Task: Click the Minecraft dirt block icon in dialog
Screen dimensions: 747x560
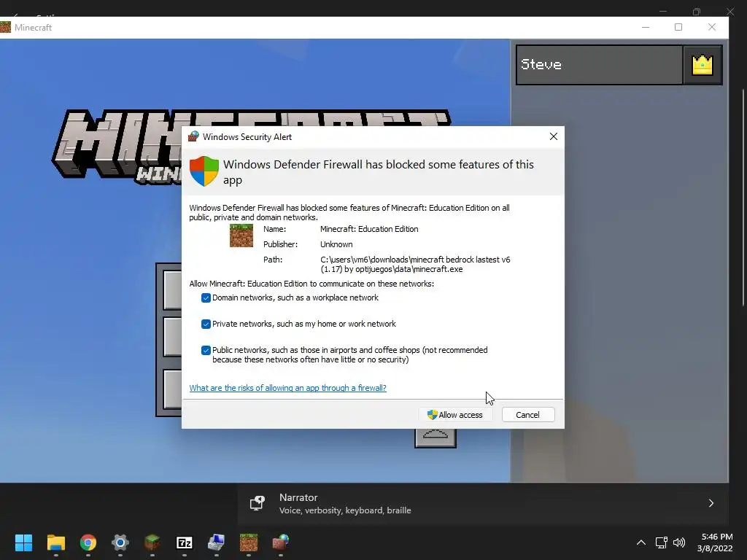Action: (241, 236)
